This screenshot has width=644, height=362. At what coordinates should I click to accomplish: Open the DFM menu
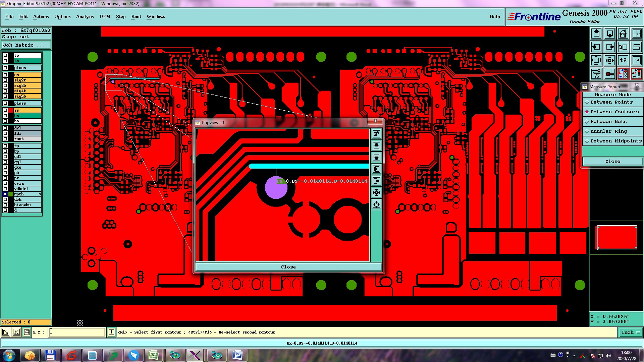click(x=105, y=16)
